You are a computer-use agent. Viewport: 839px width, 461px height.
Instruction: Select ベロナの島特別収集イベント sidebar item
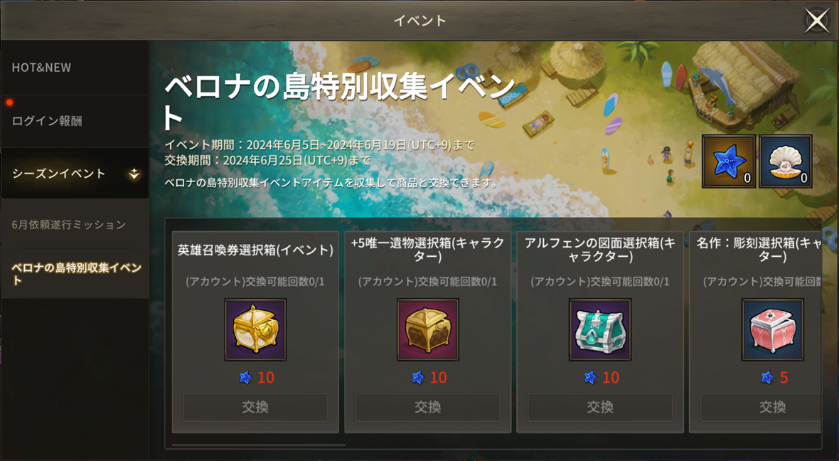[75, 274]
